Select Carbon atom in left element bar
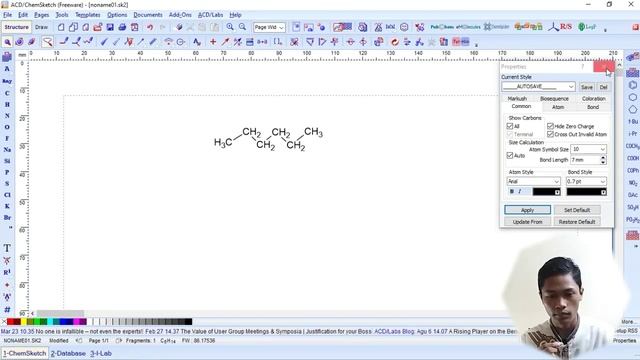 click(7, 93)
